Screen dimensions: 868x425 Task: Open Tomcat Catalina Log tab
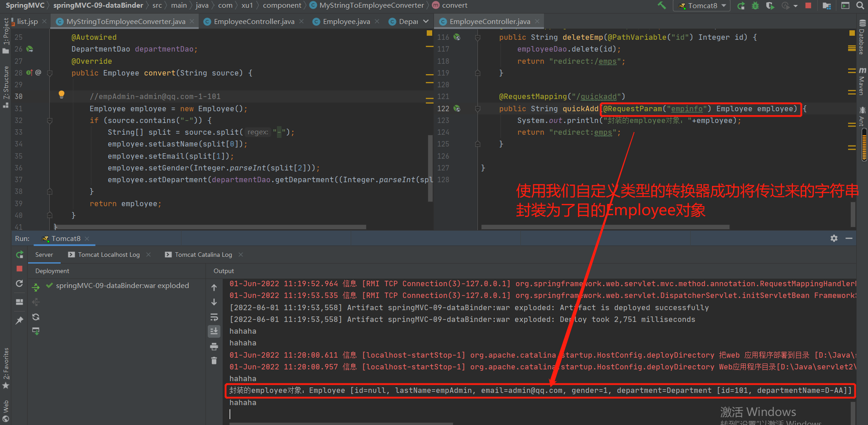click(203, 255)
